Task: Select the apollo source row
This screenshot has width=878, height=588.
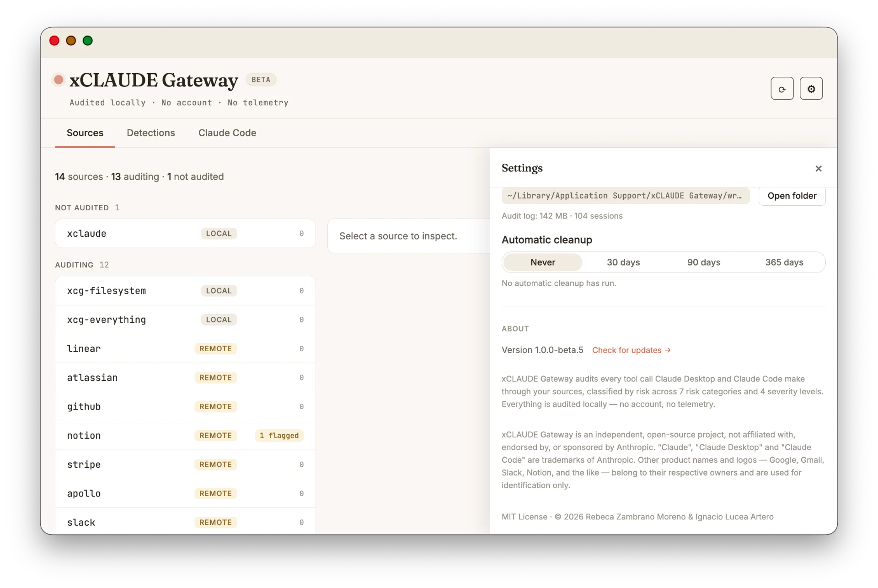Action: (185, 493)
